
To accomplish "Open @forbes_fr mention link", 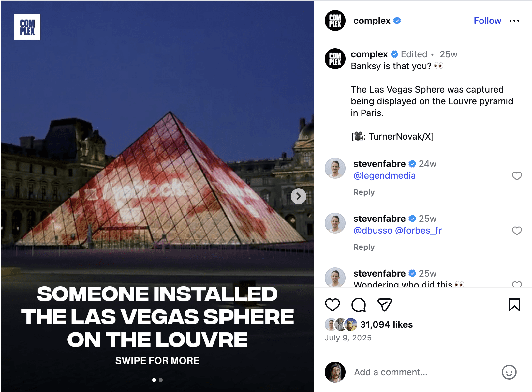I will click(418, 231).
